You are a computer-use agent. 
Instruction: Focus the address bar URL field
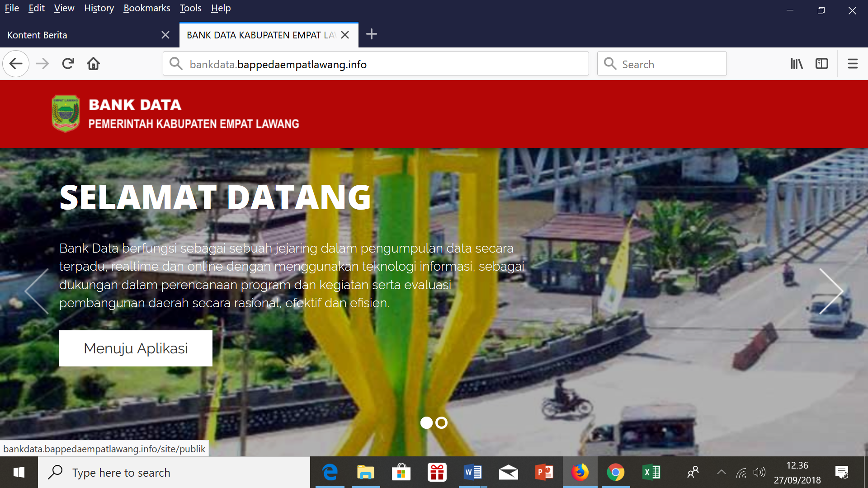coord(376,64)
